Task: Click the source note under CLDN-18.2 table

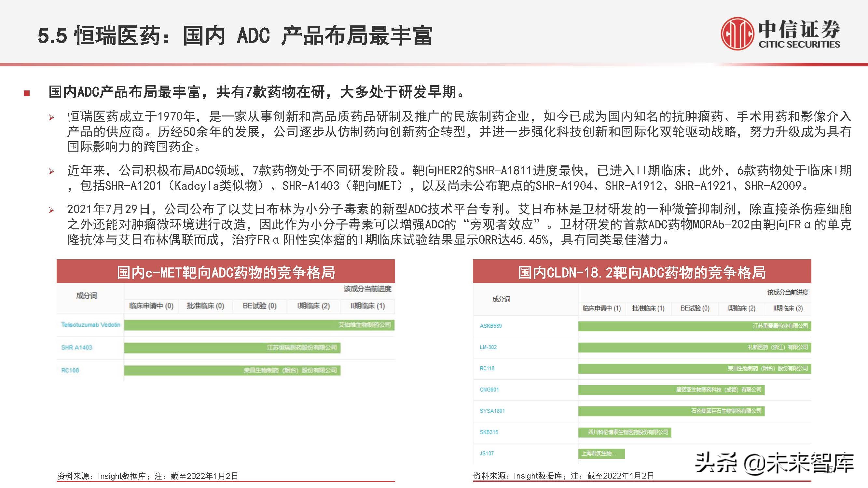Action: coord(564,476)
